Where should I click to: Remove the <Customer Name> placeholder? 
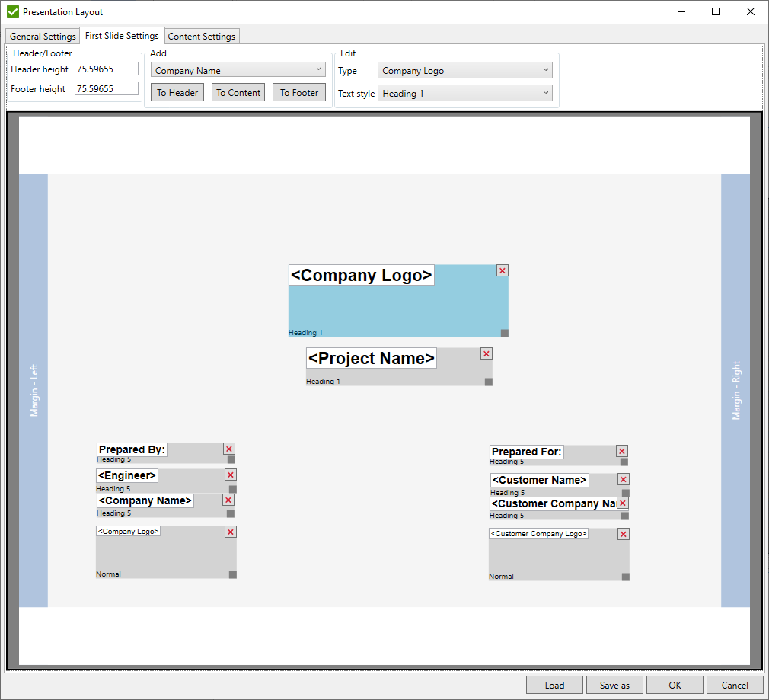coord(623,479)
